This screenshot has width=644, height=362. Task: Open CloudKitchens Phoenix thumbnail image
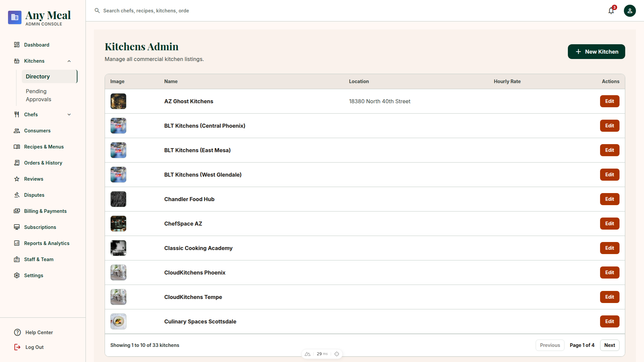point(118,273)
